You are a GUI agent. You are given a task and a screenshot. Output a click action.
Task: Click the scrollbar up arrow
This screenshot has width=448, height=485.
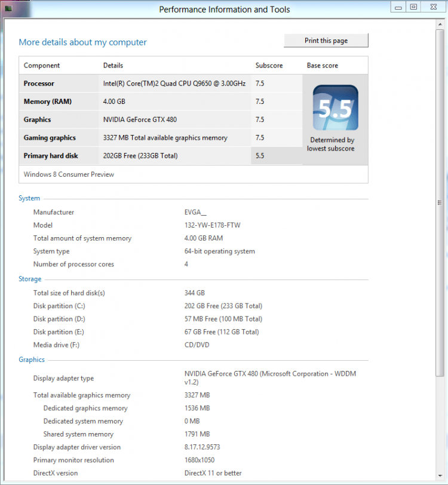(x=440, y=24)
